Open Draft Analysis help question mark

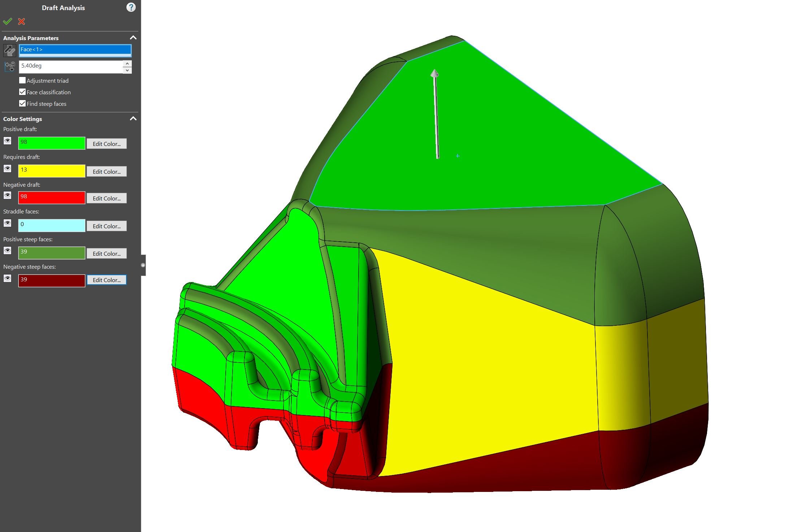(x=131, y=7)
